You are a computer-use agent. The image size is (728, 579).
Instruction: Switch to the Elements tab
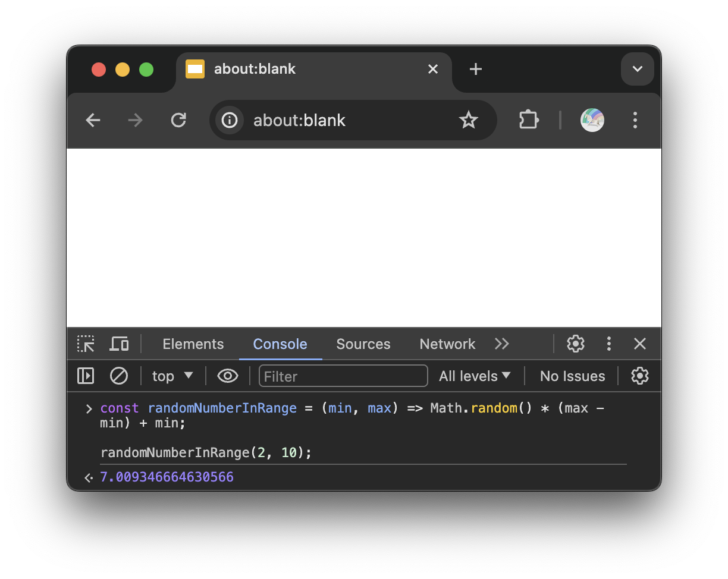tap(193, 344)
